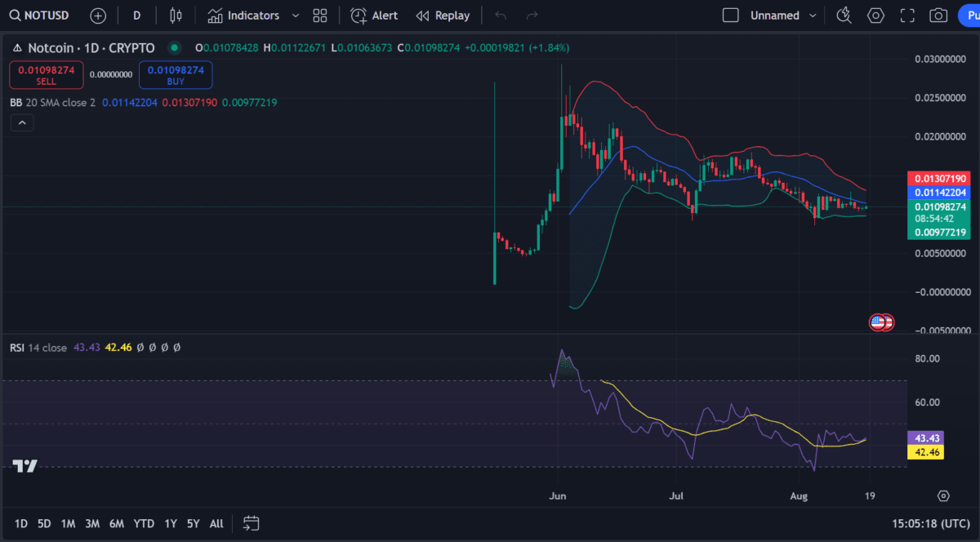
Task: Set range to 5Y
Action: [193, 523]
